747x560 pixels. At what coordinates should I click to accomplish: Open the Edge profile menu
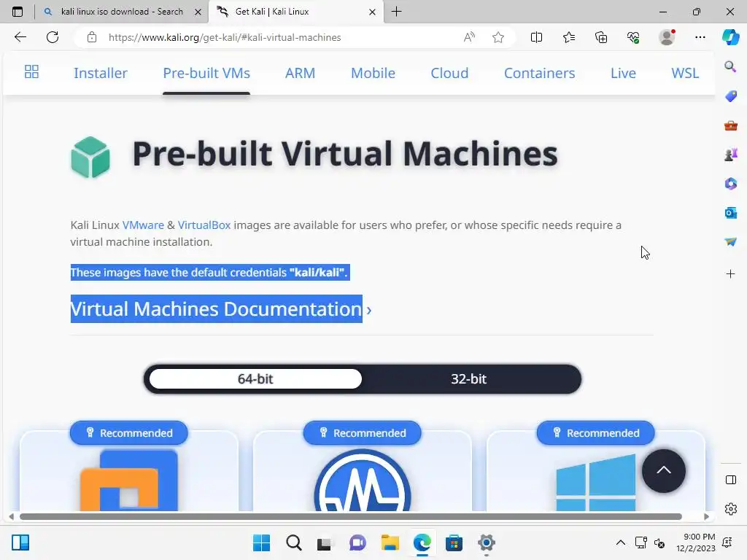[667, 37]
